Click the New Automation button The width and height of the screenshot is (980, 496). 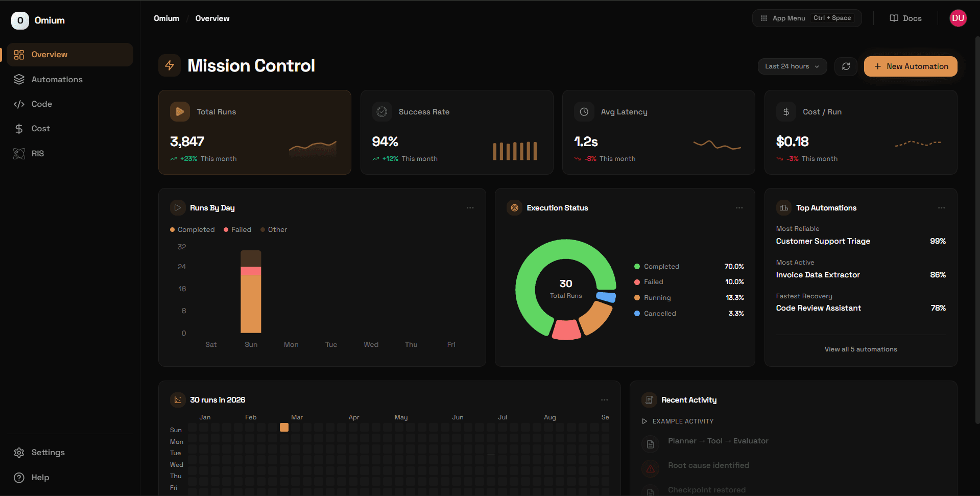[910, 66]
